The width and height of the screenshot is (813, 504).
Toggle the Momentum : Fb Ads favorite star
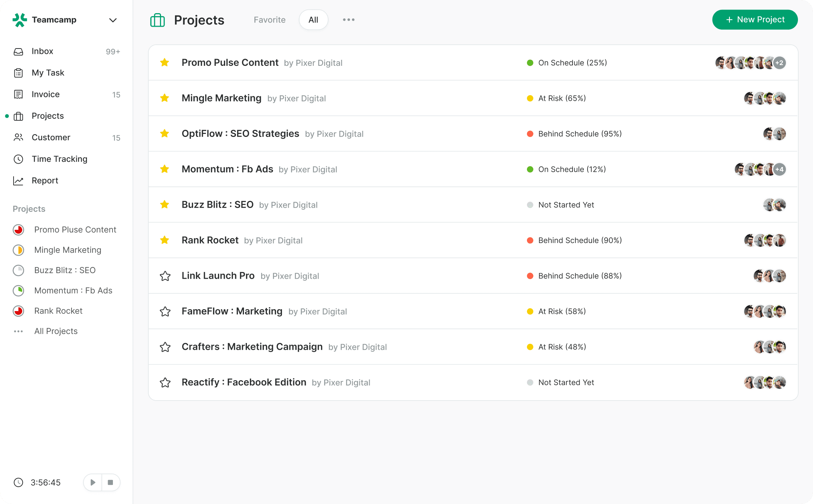click(164, 169)
